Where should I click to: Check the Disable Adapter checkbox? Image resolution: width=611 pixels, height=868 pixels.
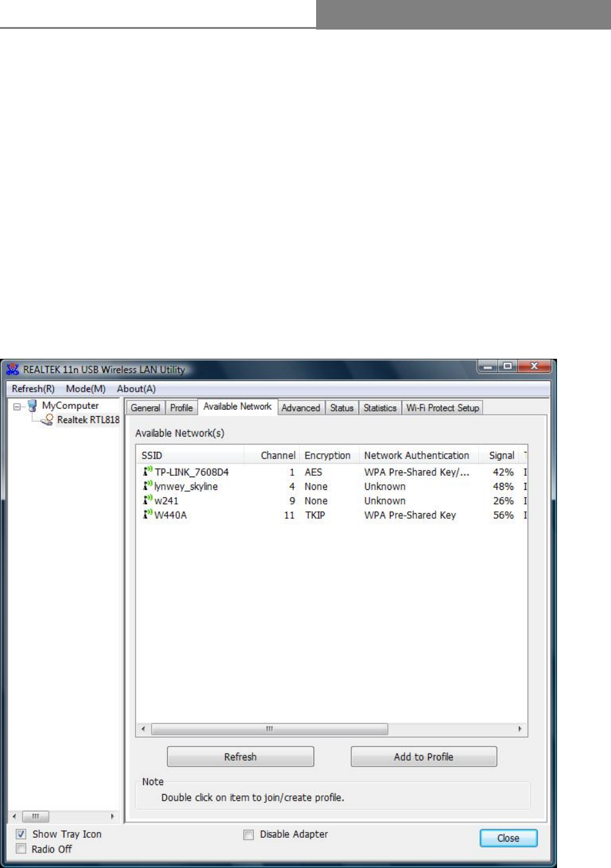[249, 835]
